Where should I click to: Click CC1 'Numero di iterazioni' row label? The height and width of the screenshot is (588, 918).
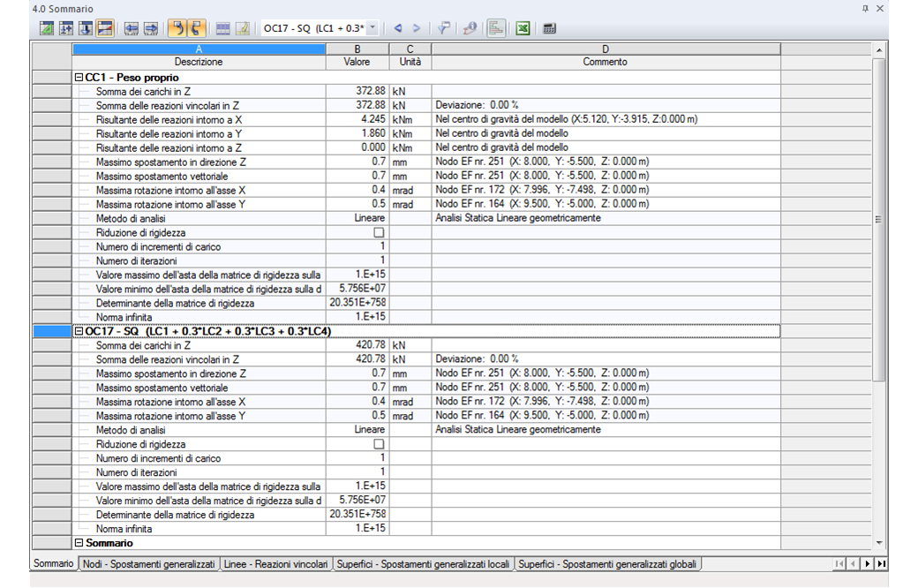click(x=137, y=260)
